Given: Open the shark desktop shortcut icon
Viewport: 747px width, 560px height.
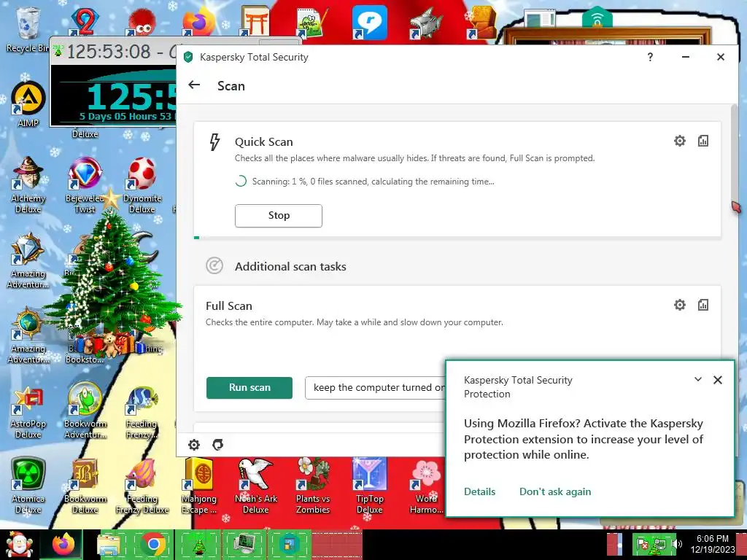Looking at the screenshot, I should click(x=426, y=23).
